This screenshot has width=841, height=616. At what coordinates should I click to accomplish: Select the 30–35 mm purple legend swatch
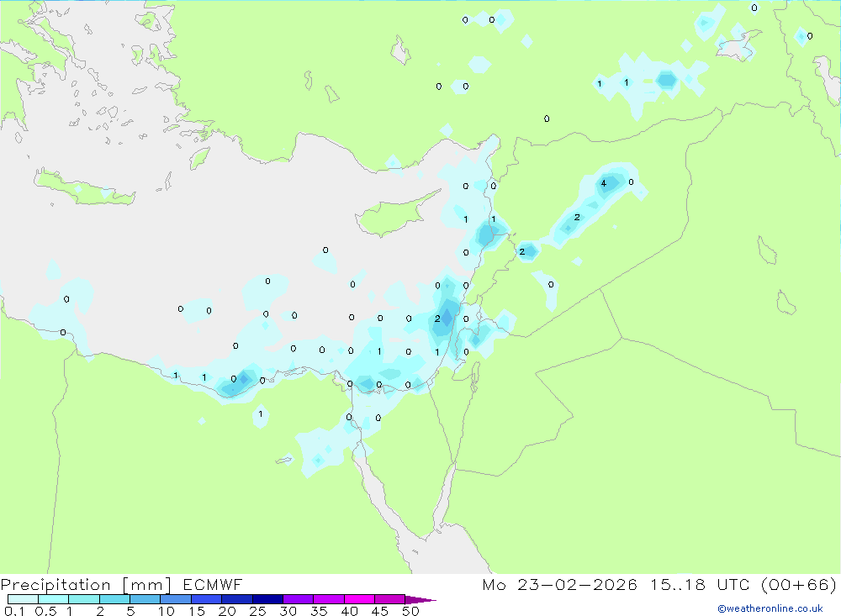point(298,599)
